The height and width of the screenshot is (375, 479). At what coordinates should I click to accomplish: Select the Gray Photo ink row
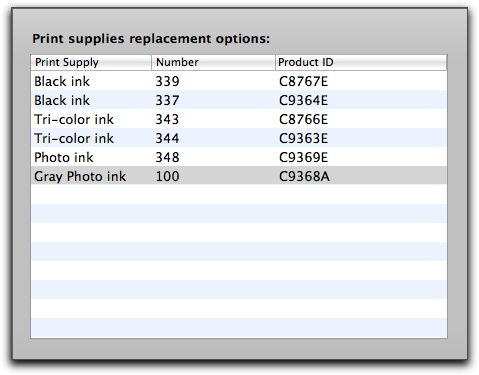tap(239, 176)
